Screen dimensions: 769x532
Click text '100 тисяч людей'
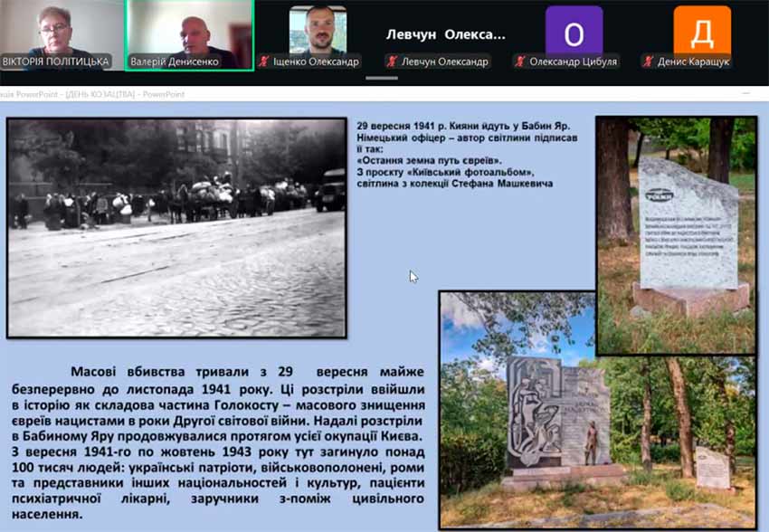(68, 467)
